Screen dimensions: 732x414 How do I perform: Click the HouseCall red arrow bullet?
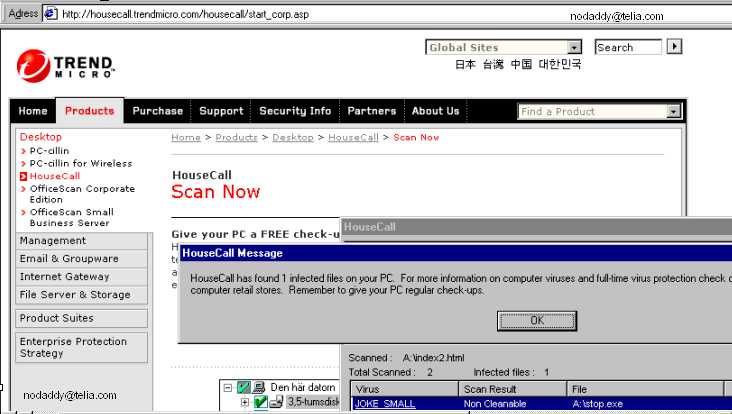[x=23, y=176]
